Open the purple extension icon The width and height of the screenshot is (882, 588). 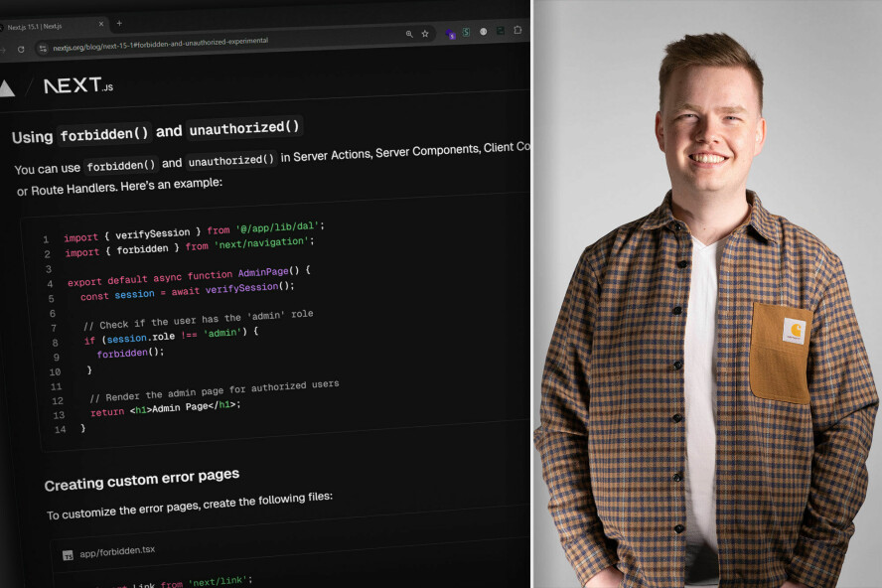point(450,34)
